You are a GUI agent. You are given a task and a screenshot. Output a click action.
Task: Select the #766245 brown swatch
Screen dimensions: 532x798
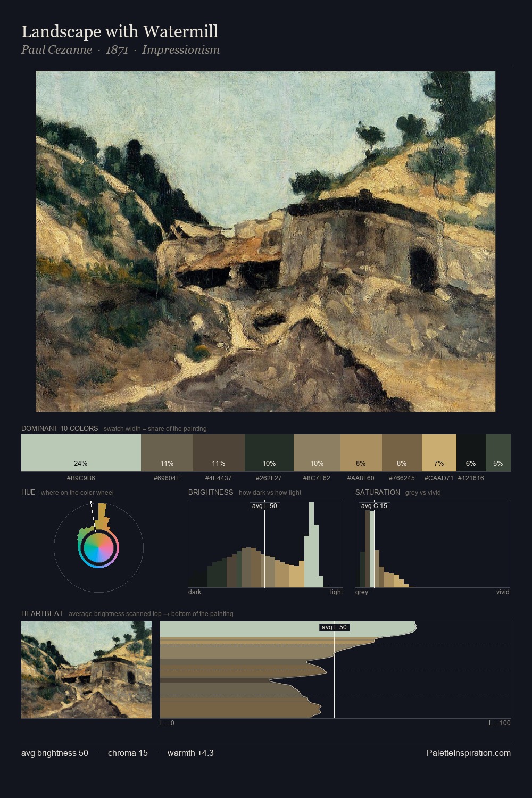tap(402, 453)
